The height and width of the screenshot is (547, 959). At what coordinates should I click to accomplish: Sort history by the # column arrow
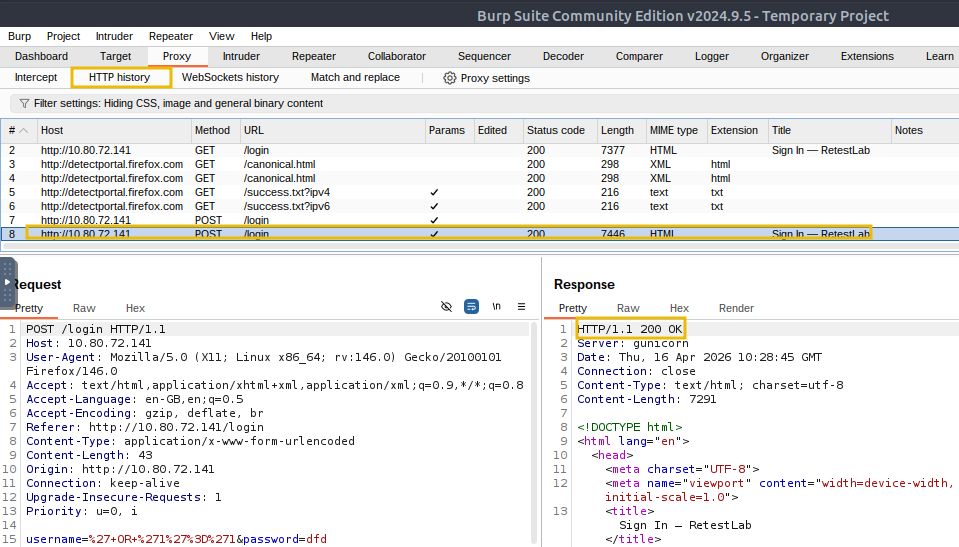tap(24, 130)
